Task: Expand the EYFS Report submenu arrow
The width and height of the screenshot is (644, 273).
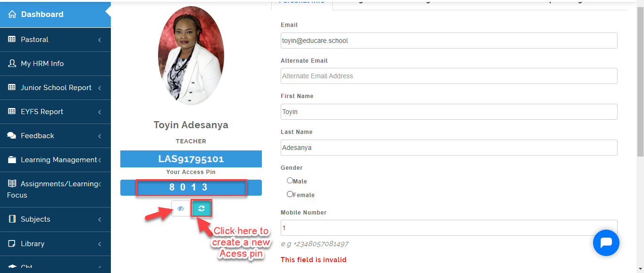Action: coord(100,112)
